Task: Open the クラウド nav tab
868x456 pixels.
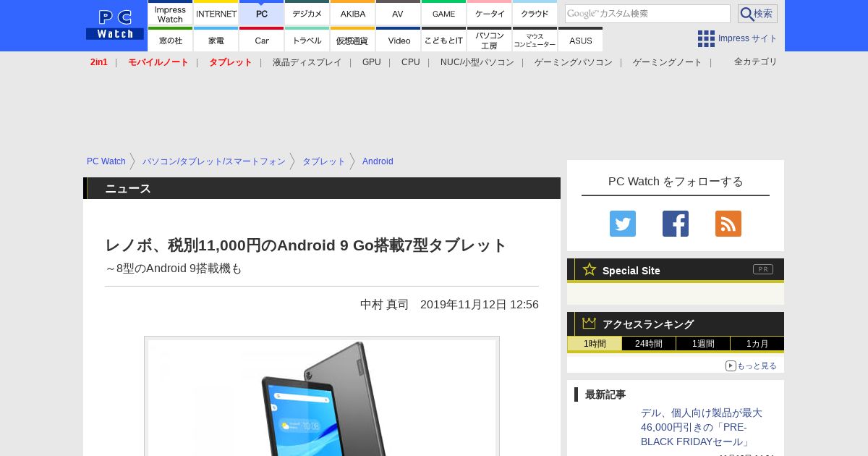Action: coord(535,12)
